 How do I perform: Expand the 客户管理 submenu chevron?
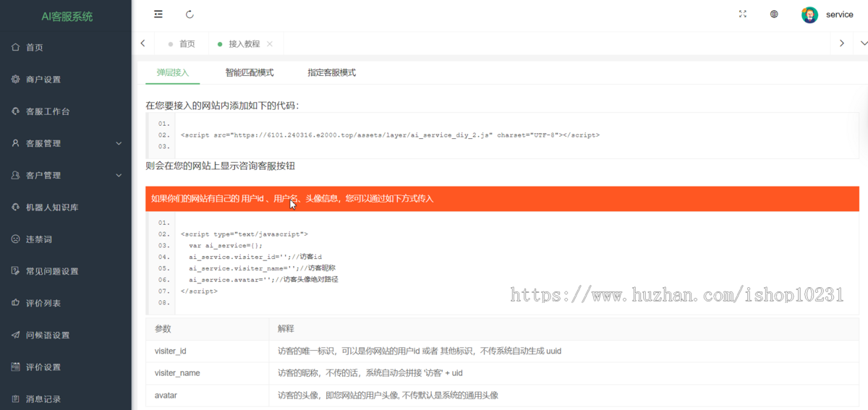click(119, 175)
